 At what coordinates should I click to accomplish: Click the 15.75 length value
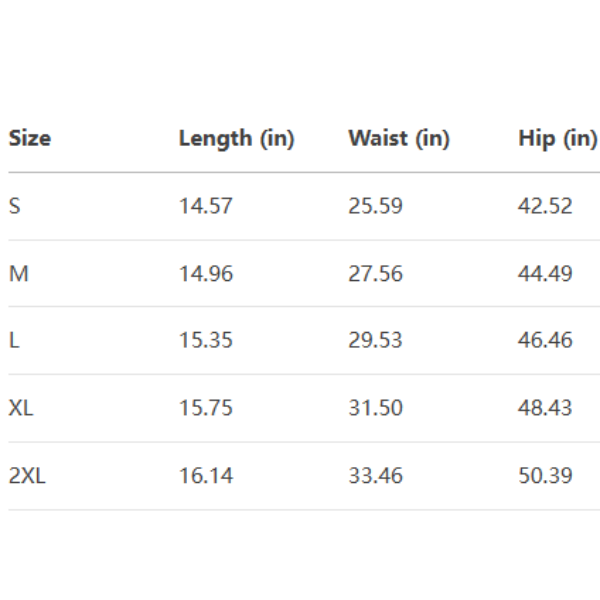[205, 408]
